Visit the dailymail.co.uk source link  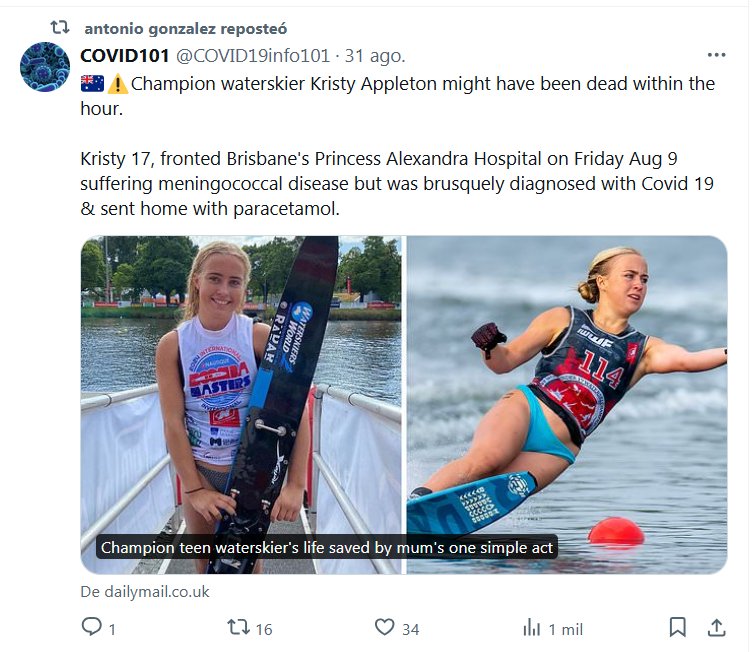[x=145, y=591]
